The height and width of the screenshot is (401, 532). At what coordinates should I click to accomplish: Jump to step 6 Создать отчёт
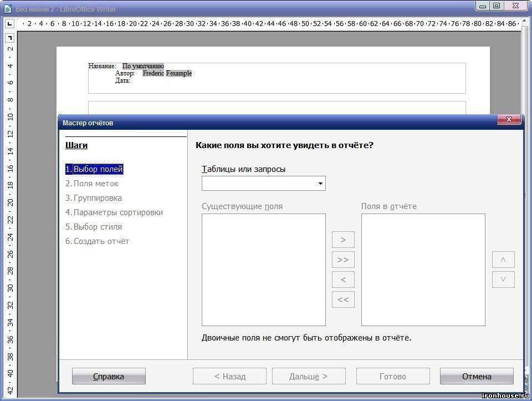point(97,241)
